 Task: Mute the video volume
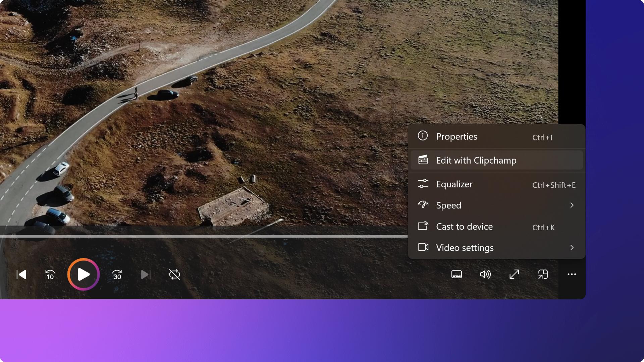click(485, 274)
